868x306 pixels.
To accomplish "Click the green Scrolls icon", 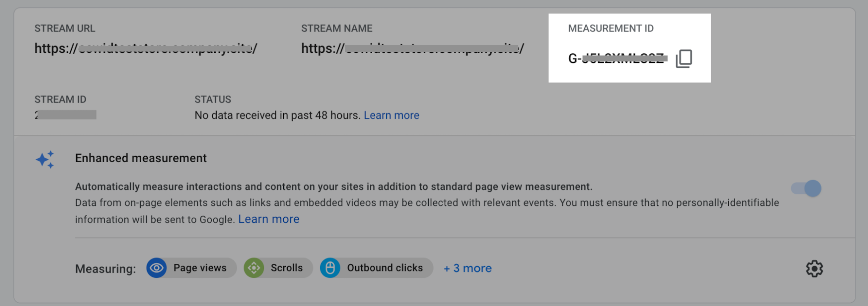I will [x=254, y=268].
